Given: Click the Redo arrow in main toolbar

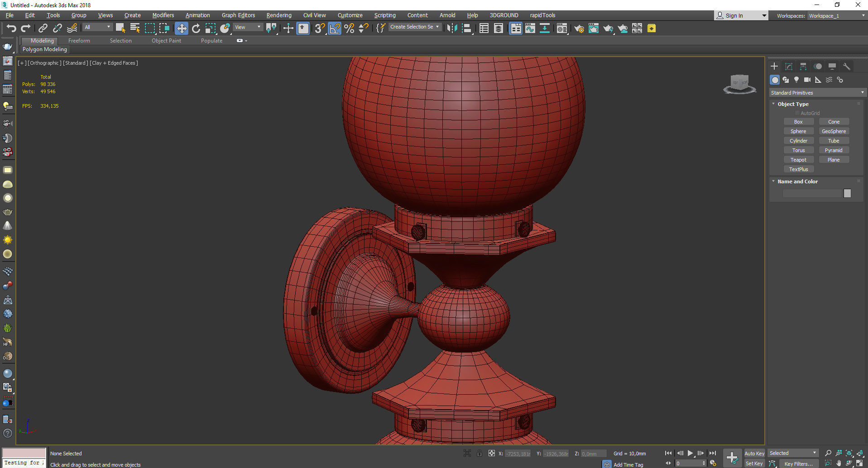Looking at the screenshot, I should tap(26, 28).
